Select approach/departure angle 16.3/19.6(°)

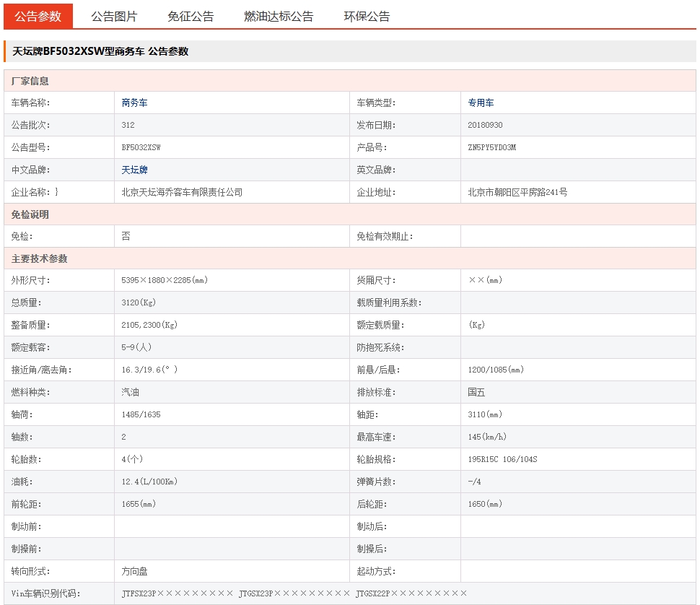coord(149,370)
